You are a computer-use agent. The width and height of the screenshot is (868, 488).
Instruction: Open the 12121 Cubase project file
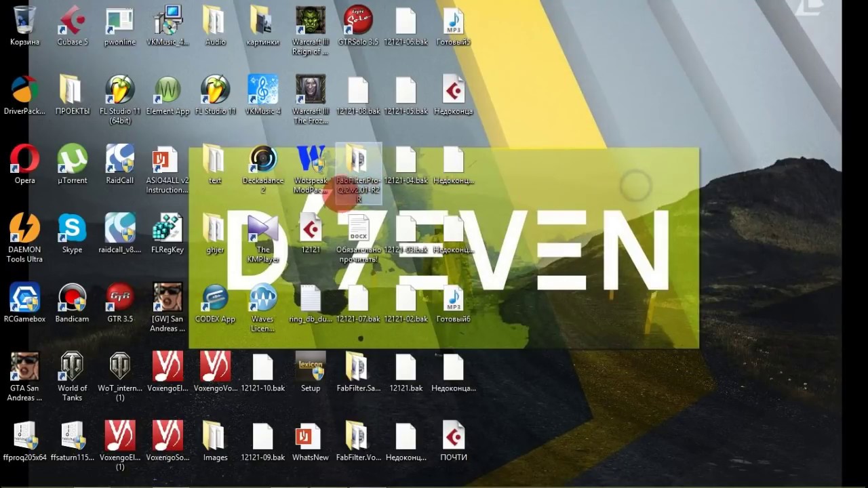pos(311,233)
